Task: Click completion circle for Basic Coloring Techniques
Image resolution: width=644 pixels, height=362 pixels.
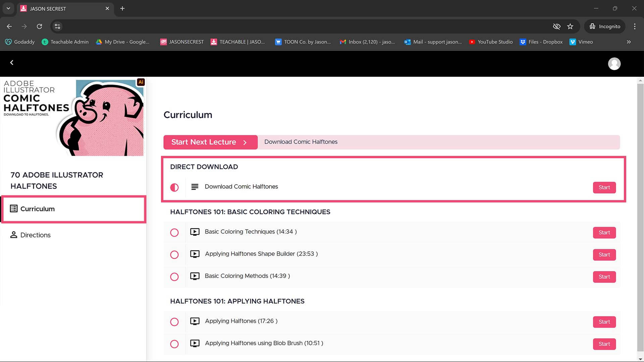Action: (174, 233)
